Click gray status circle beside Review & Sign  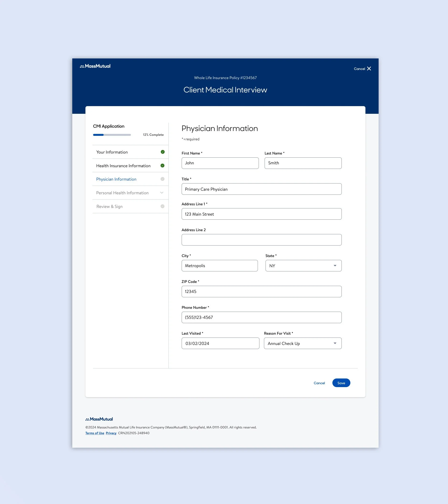[162, 206]
